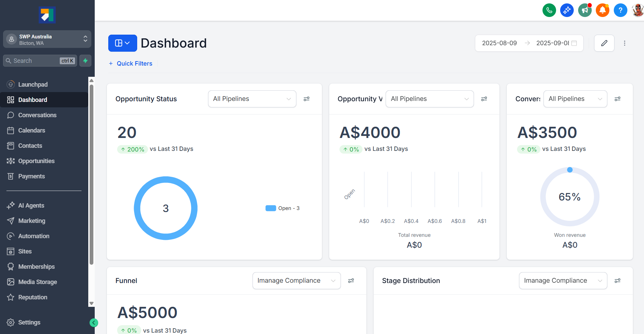Open help with the question mark icon
This screenshot has height=334, width=644.
[621, 10]
